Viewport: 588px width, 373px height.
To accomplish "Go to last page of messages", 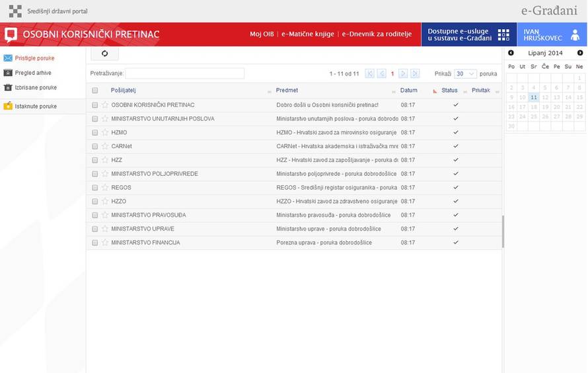I will 415,74.
